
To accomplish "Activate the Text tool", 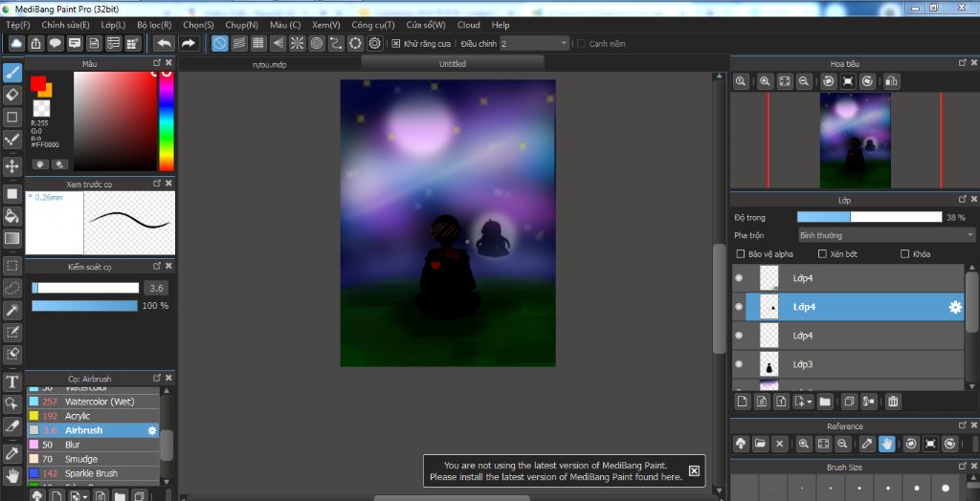I will pyautogui.click(x=12, y=381).
